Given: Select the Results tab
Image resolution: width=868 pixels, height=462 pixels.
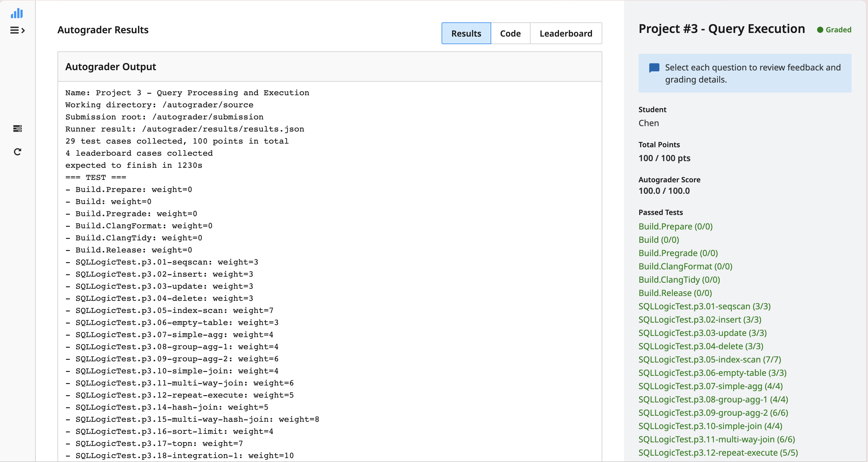Looking at the screenshot, I should (x=466, y=33).
